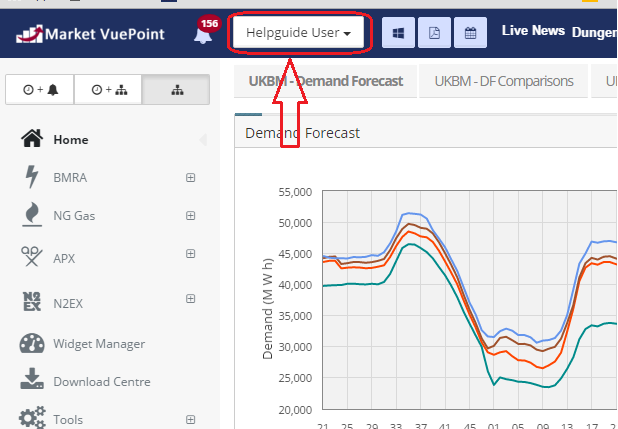
Task: Click the Live News label
Action: pos(533,31)
